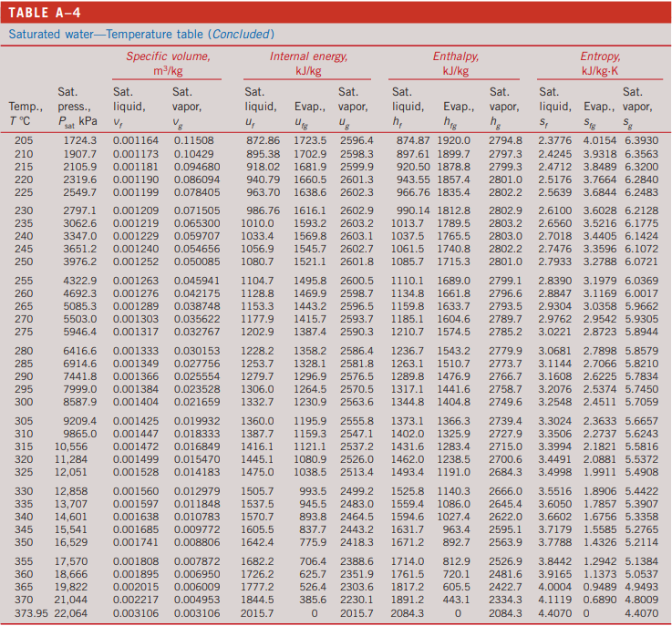This screenshot has width=672, height=626.
Task: Select temperature value 285
Action: pos(24,364)
